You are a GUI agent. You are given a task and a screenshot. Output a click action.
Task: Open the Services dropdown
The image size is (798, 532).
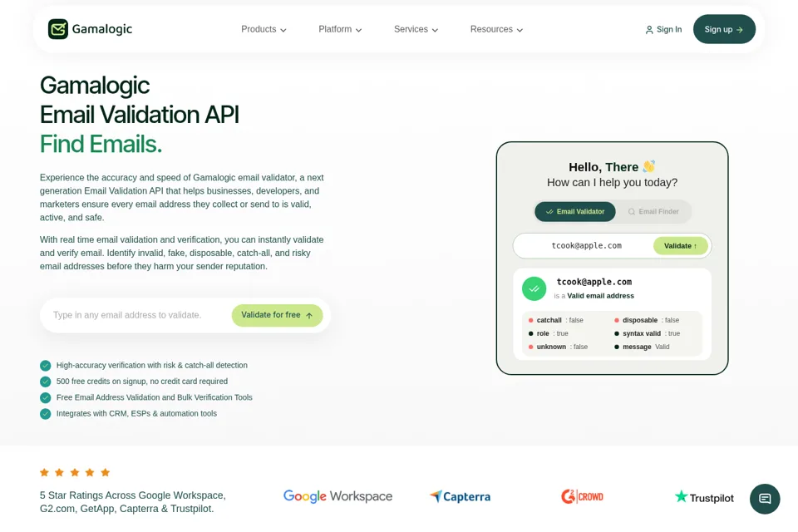(x=416, y=30)
